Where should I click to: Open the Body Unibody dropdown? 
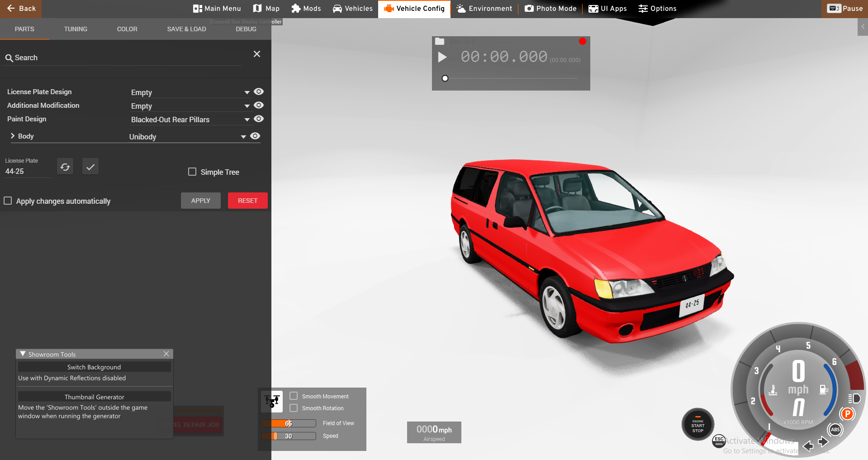pyautogui.click(x=188, y=137)
